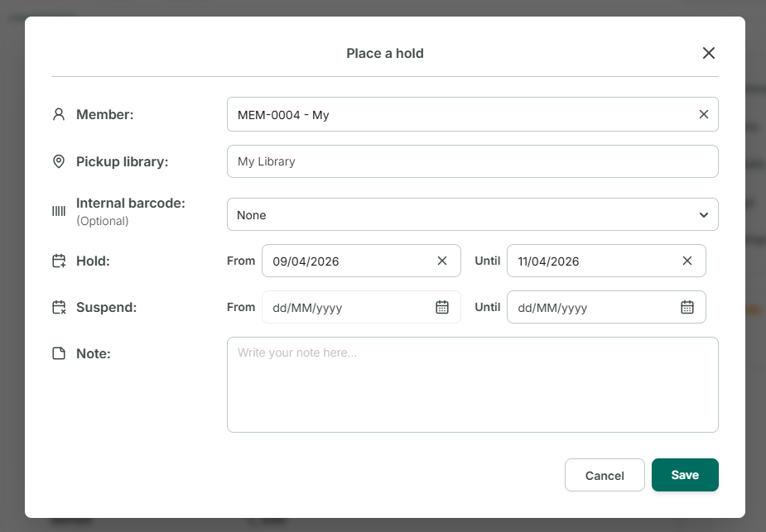Open calendar for Suspend Until date
This screenshot has height=532, width=766.
pos(687,307)
